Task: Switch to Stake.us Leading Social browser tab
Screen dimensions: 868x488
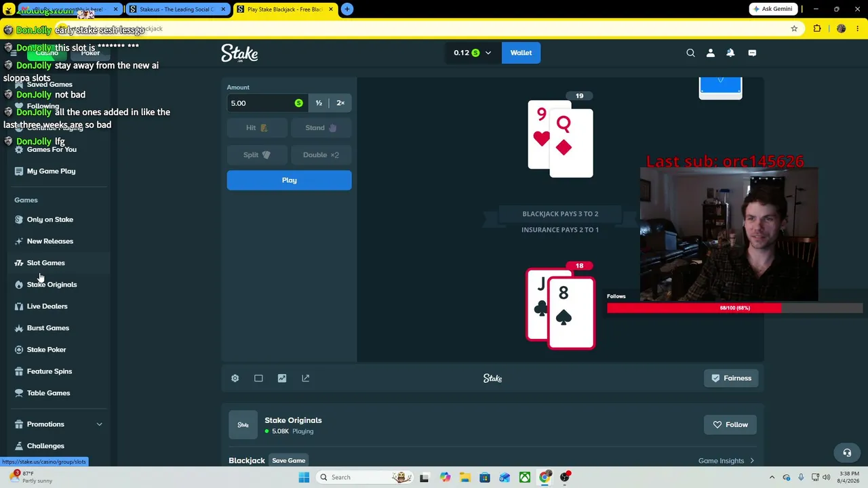Action: coord(176,9)
